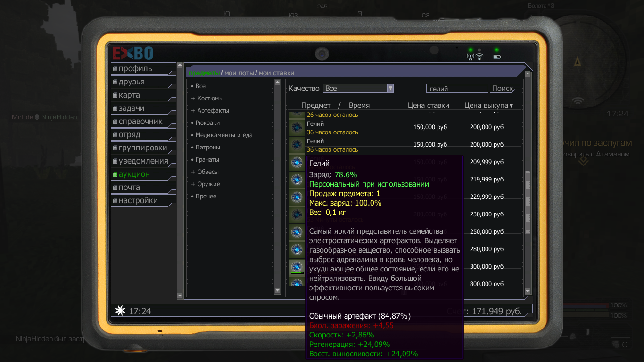Image resolution: width=644 pixels, height=362 pixels.
Task: Open the справочник section
Action: tap(143, 121)
